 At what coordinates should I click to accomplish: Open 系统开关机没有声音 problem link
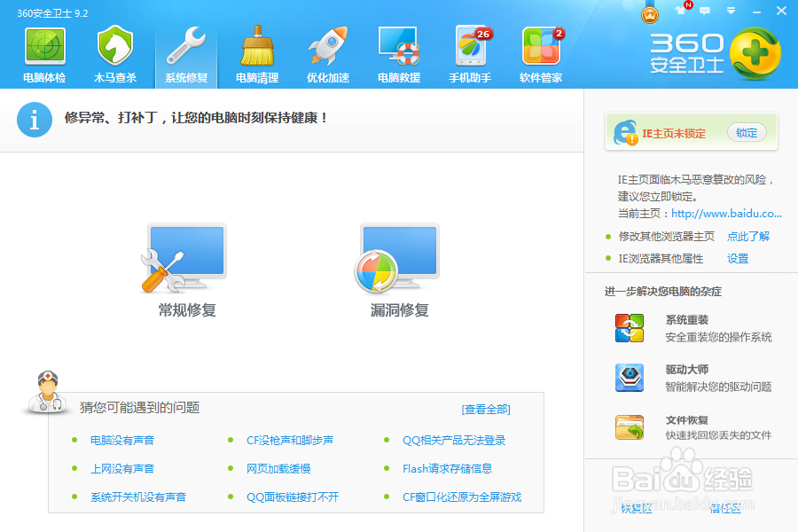click(x=138, y=497)
